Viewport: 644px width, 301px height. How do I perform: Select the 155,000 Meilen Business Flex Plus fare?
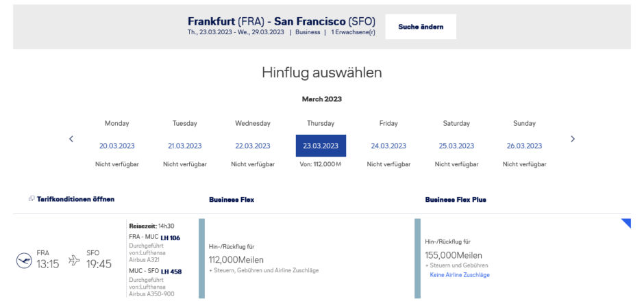pyautogui.click(x=452, y=255)
